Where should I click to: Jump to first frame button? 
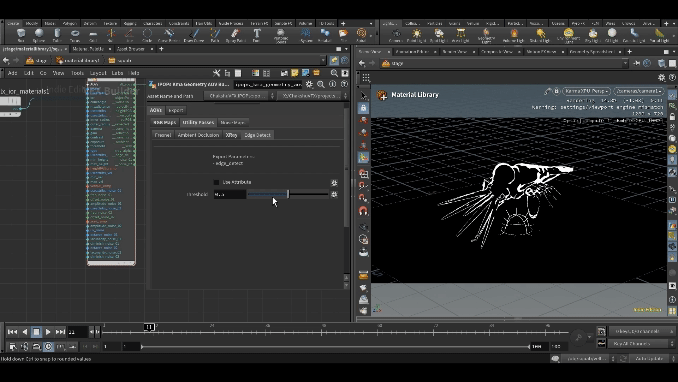12,332
